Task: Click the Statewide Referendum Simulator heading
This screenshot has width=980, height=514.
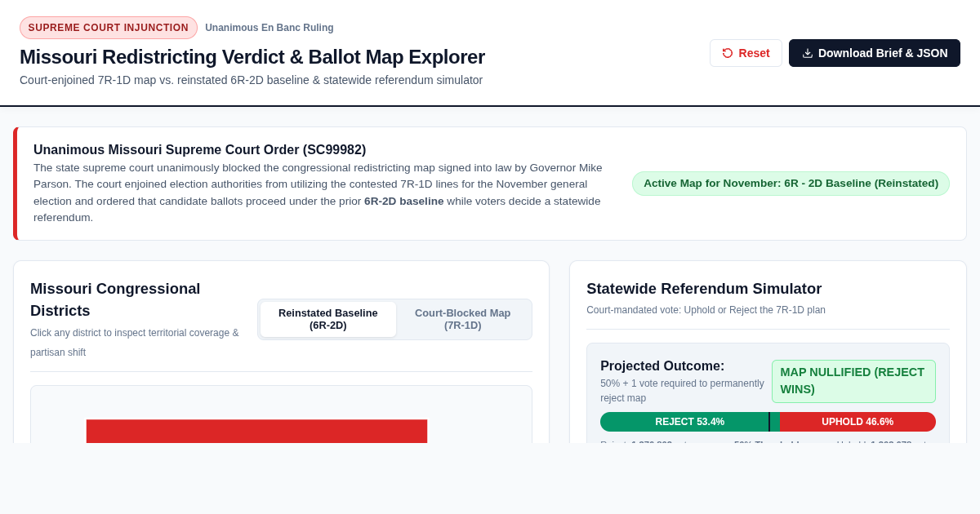Action: point(704,289)
